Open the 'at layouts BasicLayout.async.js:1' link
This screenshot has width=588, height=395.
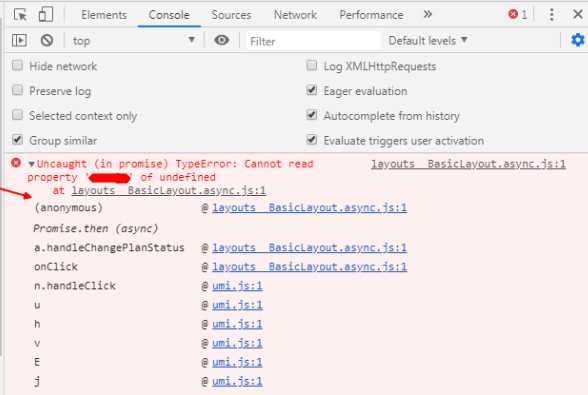click(169, 190)
